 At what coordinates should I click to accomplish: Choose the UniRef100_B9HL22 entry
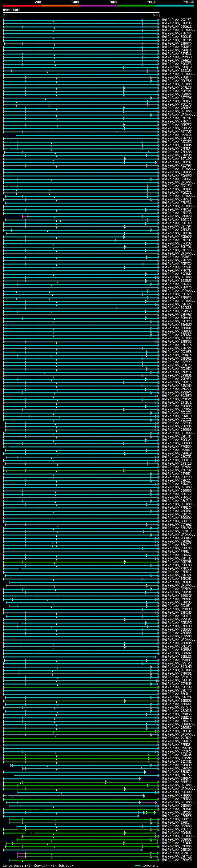click(x=177, y=128)
